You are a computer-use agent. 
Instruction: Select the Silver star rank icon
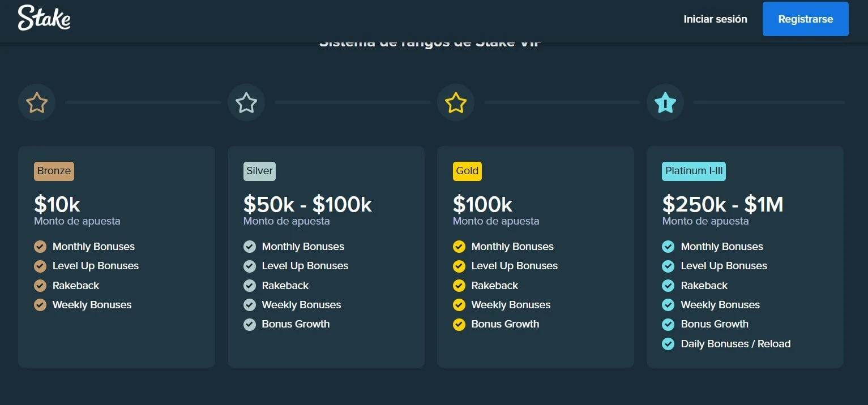(246, 103)
